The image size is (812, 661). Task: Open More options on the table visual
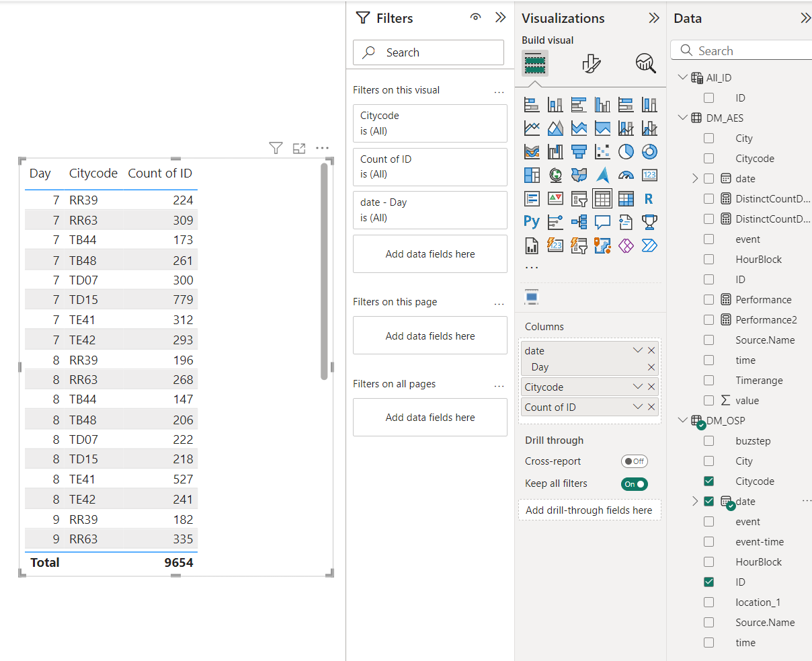click(x=323, y=148)
